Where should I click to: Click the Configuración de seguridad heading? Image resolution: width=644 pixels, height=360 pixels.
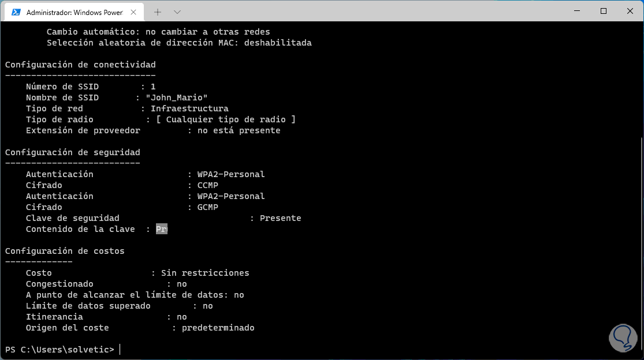[72, 152]
